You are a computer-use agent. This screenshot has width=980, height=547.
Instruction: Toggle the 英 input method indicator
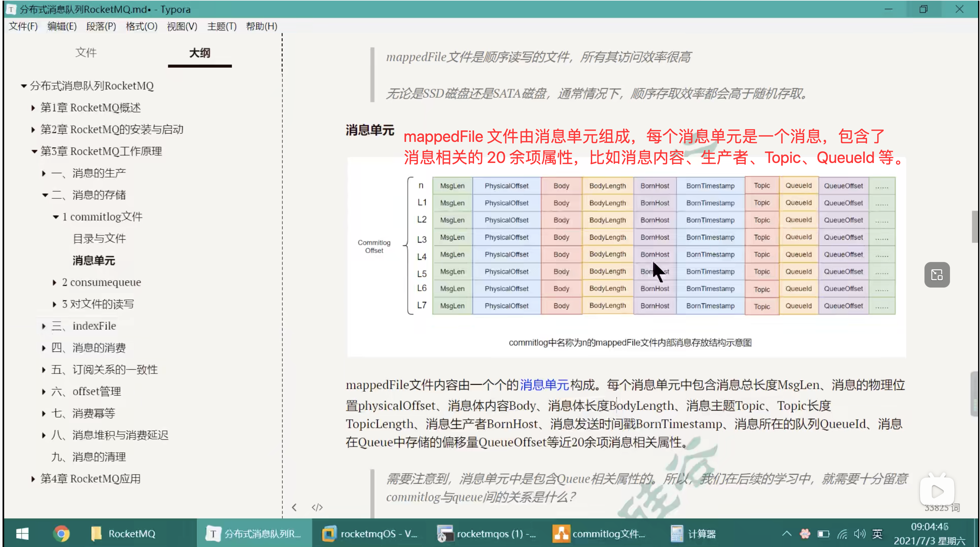tap(877, 534)
